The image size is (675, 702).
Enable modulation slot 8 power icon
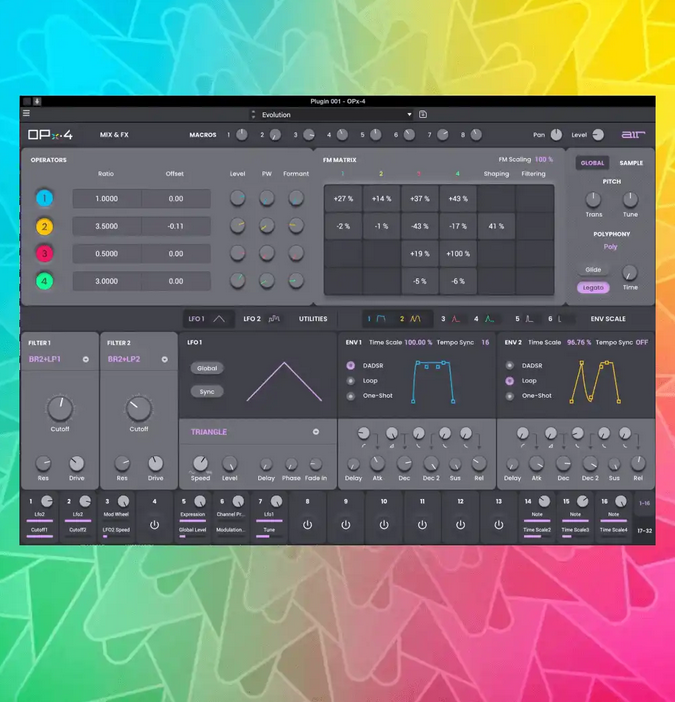tap(308, 525)
